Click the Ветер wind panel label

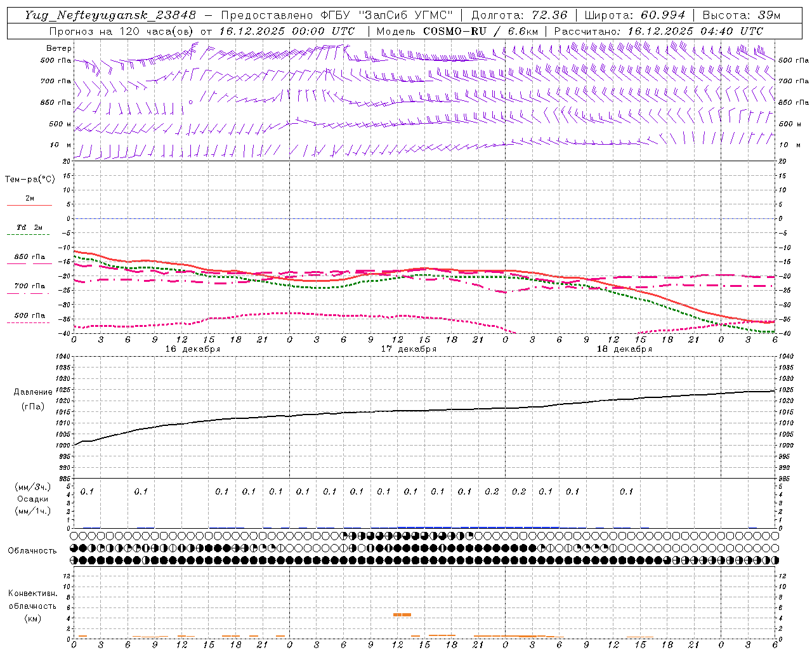[58, 48]
